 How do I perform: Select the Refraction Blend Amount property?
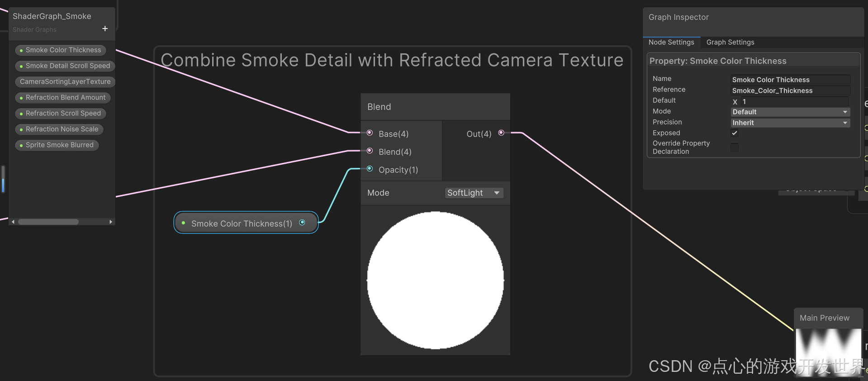(x=65, y=97)
